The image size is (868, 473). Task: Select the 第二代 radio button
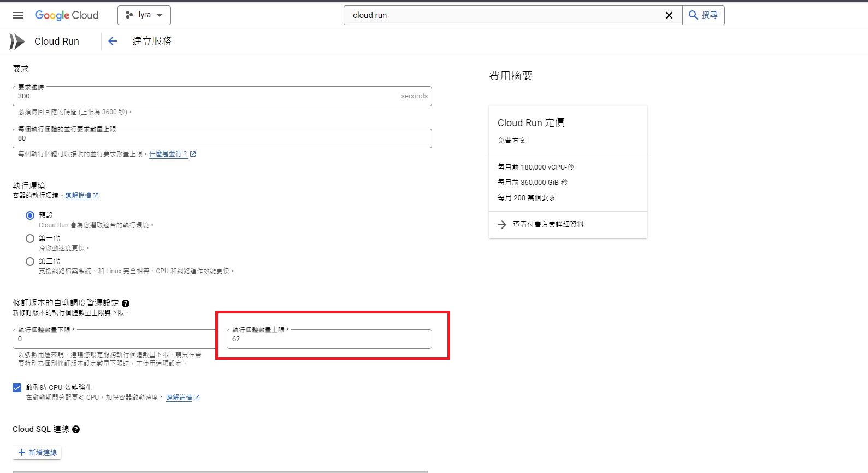point(30,261)
